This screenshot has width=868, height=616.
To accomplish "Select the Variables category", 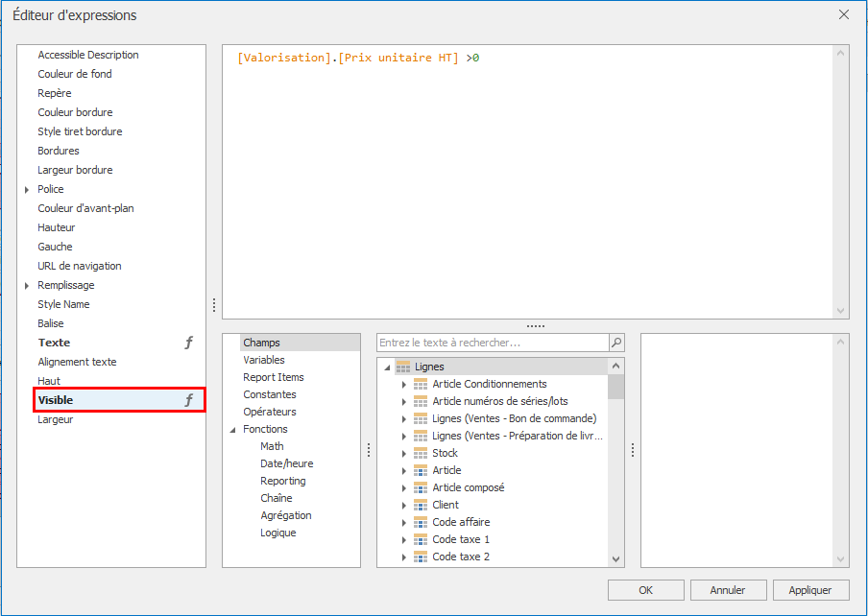I will (263, 360).
